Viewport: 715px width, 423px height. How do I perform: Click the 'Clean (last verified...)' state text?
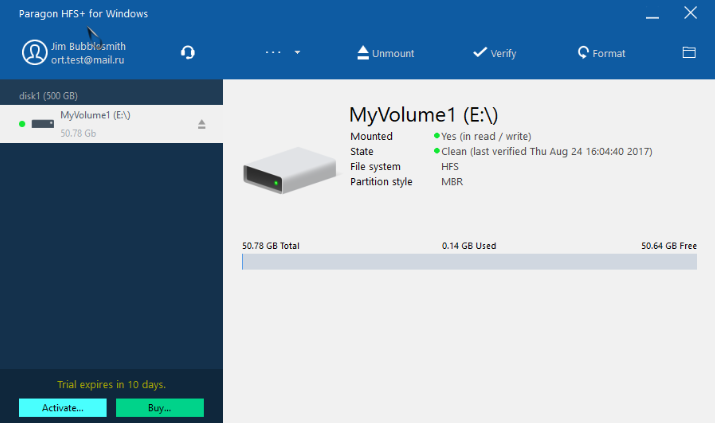547,151
